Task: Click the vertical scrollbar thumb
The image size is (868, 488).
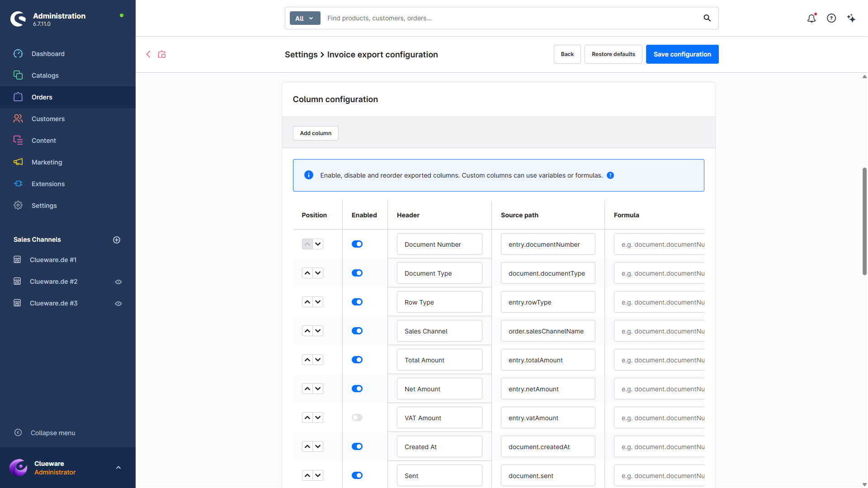Action: coord(864,221)
